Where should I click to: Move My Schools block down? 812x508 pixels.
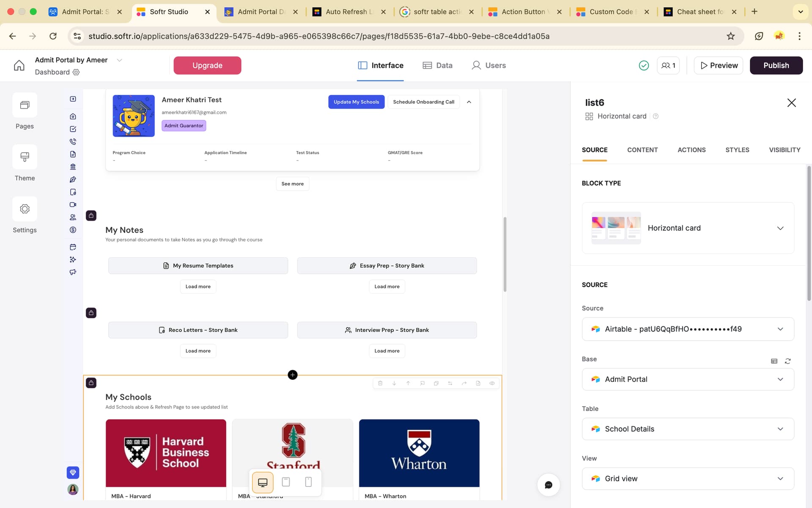click(394, 383)
